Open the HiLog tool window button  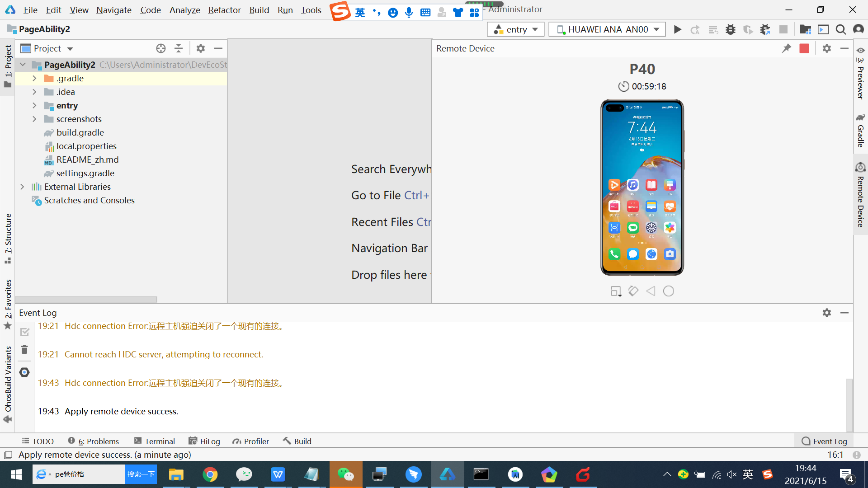click(204, 441)
